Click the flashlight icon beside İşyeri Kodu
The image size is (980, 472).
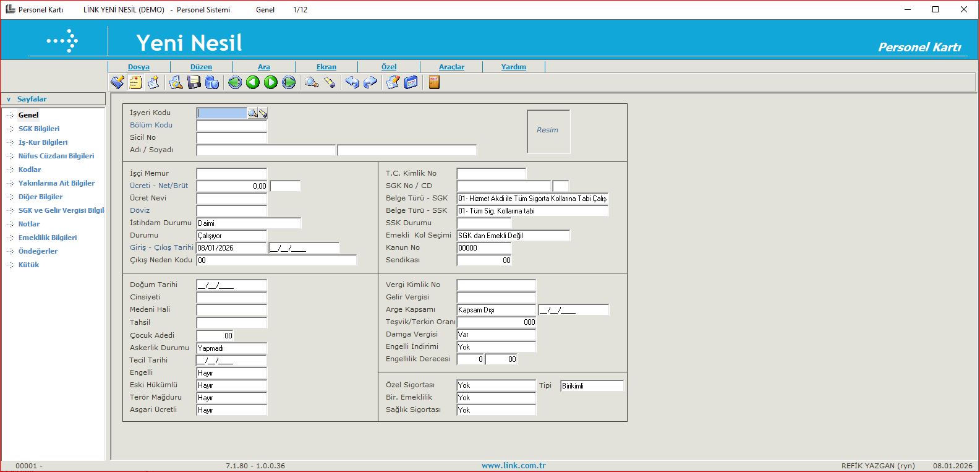(263, 113)
